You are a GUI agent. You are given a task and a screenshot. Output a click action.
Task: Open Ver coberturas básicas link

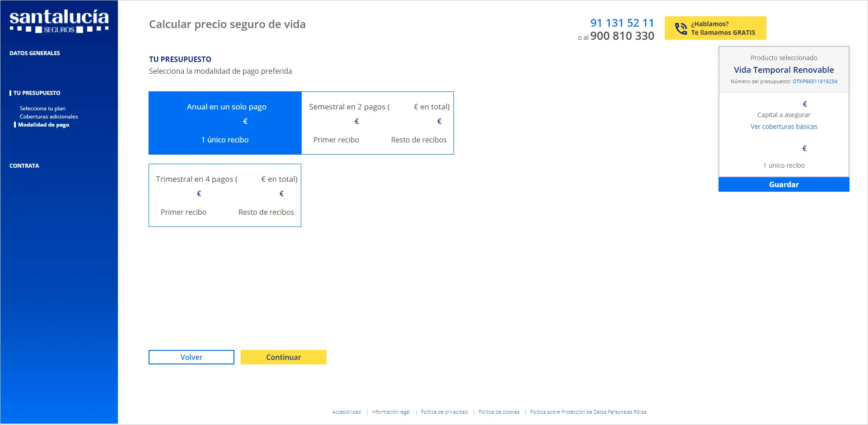(x=784, y=127)
